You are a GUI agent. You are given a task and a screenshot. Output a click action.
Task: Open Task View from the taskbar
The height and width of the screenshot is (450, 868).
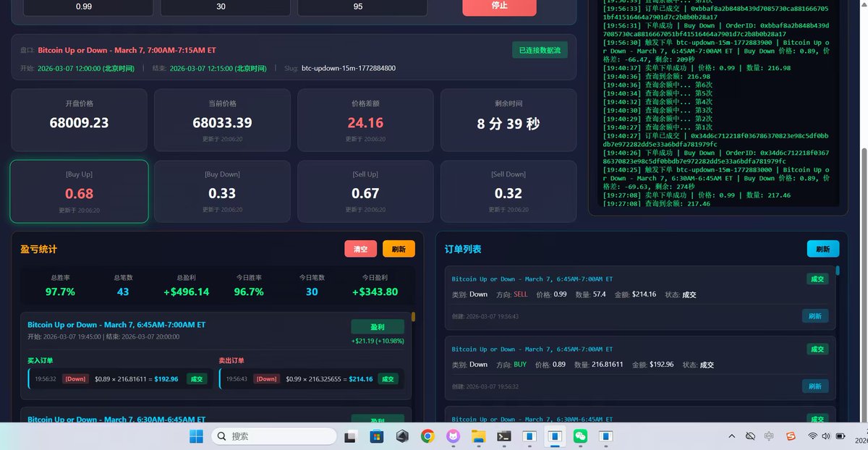pos(350,436)
